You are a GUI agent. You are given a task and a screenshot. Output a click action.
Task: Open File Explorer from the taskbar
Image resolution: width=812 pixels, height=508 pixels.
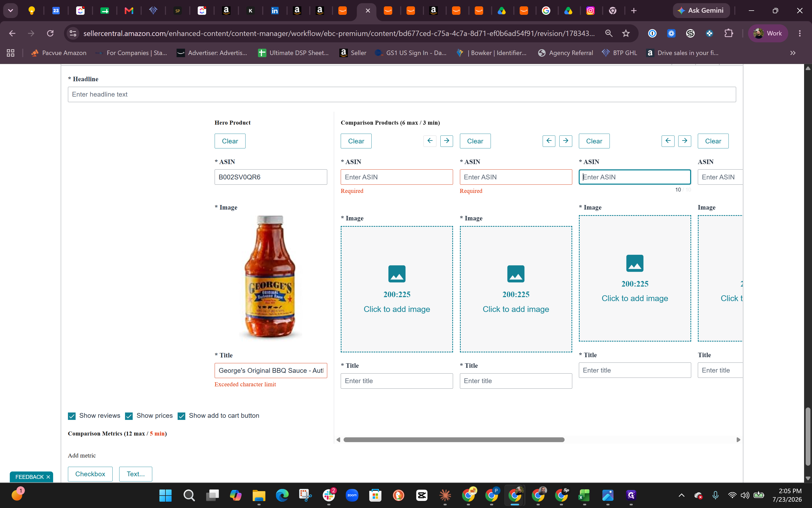[x=259, y=495]
